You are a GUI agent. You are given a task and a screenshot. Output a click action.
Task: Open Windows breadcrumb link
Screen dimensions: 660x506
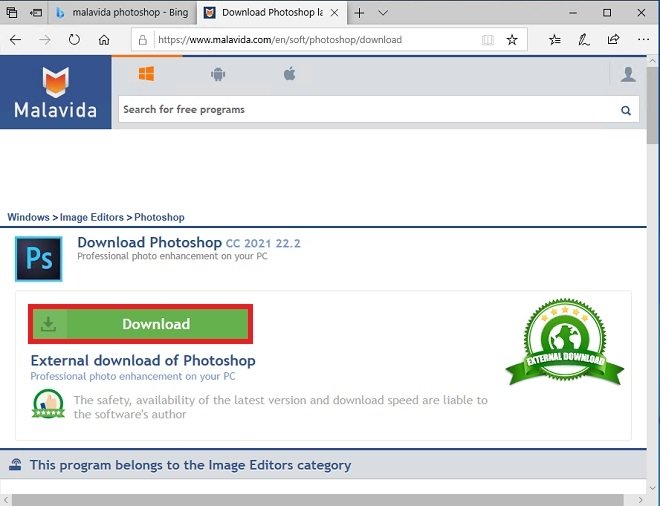pos(28,217)
